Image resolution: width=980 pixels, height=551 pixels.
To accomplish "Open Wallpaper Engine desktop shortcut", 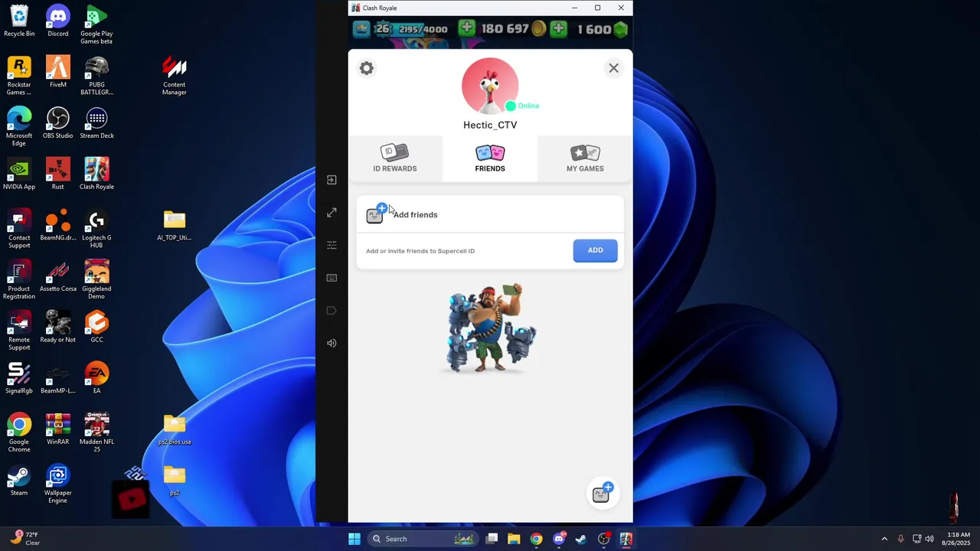I will pyautogui.click(x=58, y=484).
